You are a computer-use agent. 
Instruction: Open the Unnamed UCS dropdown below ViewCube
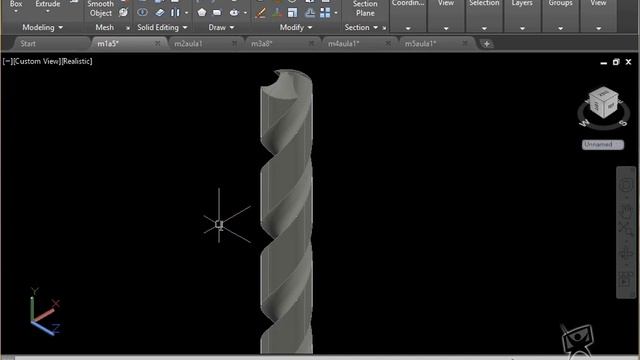pos(603,144)
